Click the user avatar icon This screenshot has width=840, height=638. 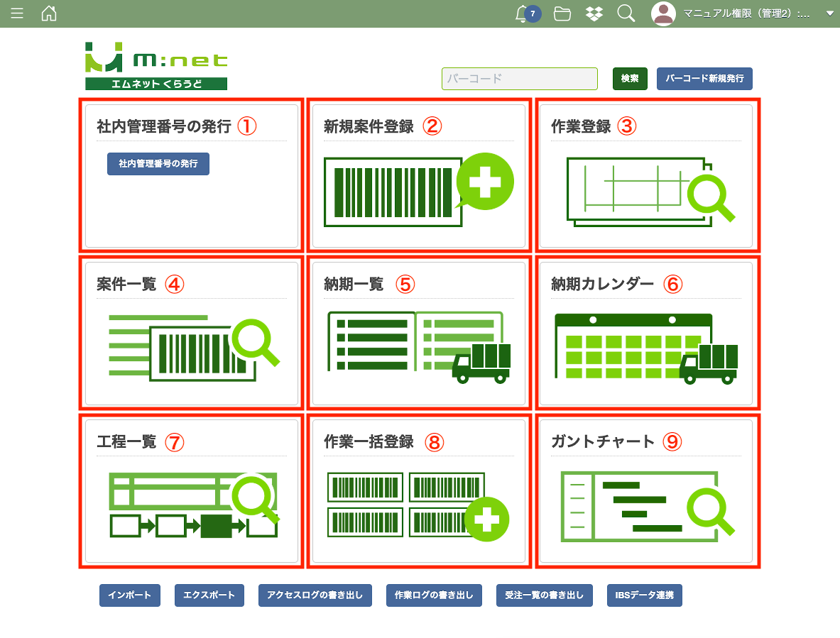(x=663, y=13)
